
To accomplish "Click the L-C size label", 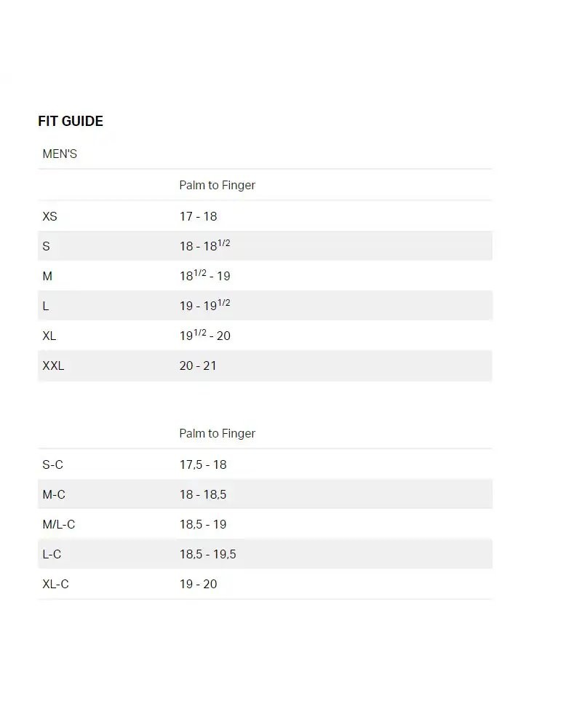I will click(x=52, y=554).
